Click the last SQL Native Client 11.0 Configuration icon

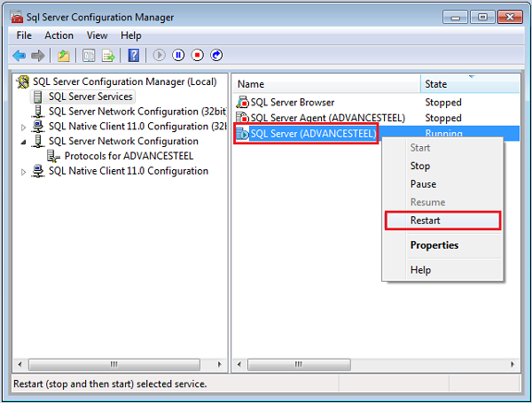point(38,171)
